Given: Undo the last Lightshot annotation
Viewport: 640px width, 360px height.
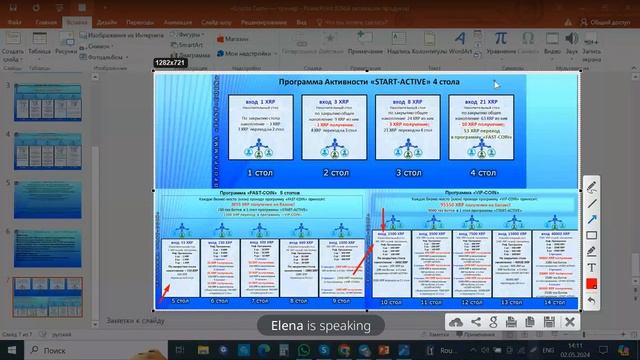Looking at the screenshot, I should (x=591, y=301).
